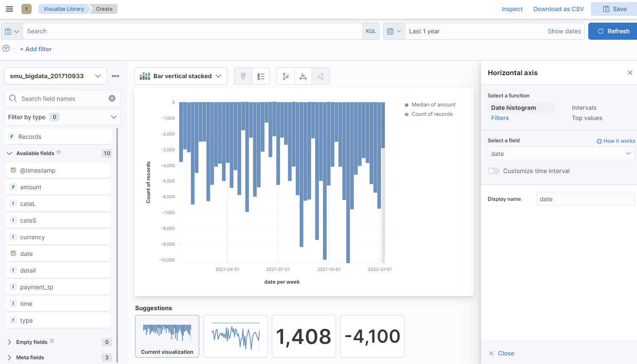Click the Available fields info icon
637x364 pixels.
(x=59, y=152)
